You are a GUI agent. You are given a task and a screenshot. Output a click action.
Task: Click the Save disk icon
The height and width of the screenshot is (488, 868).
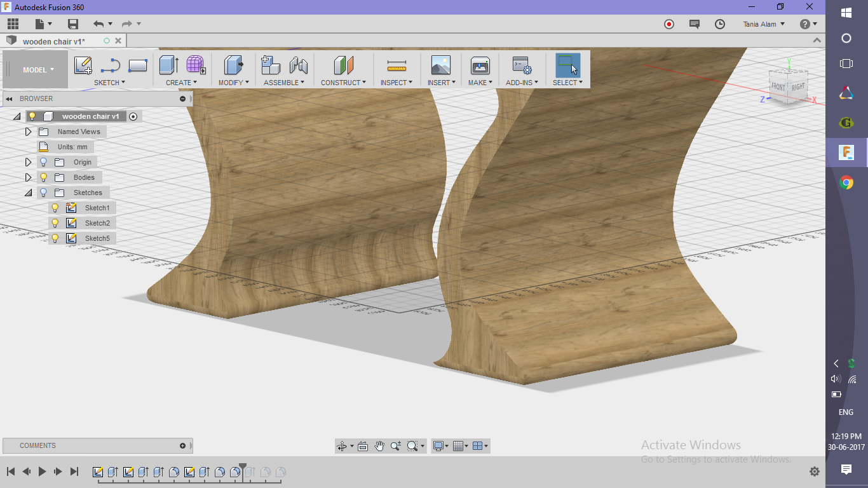[x=73, y=24]
